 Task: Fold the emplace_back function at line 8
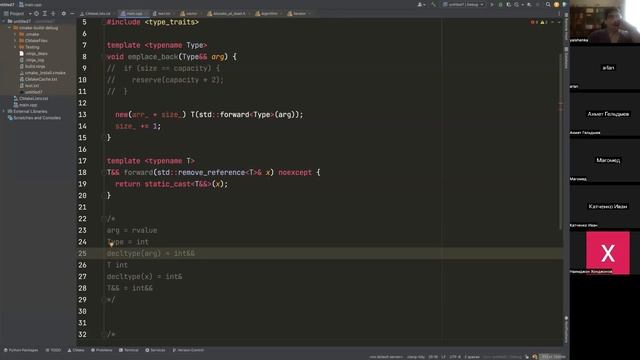click(x=103, y=57)
